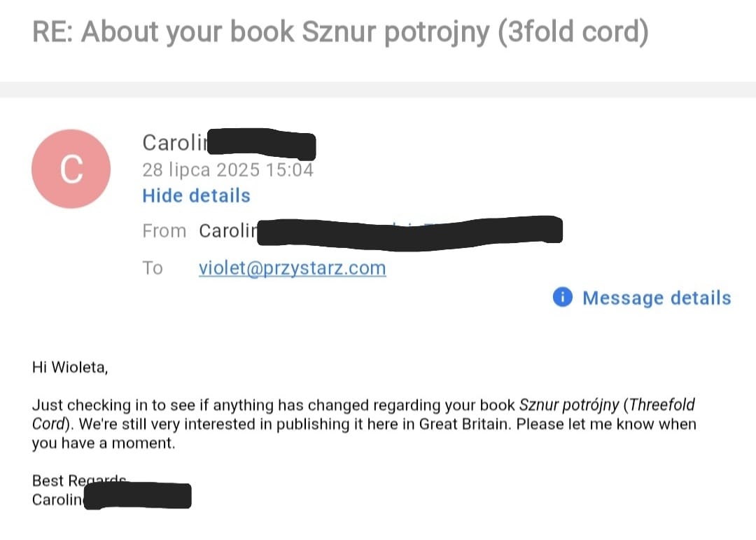Screen dimensions: 756x540
Task: Click the blue info icon
Action: coord(562,298)
